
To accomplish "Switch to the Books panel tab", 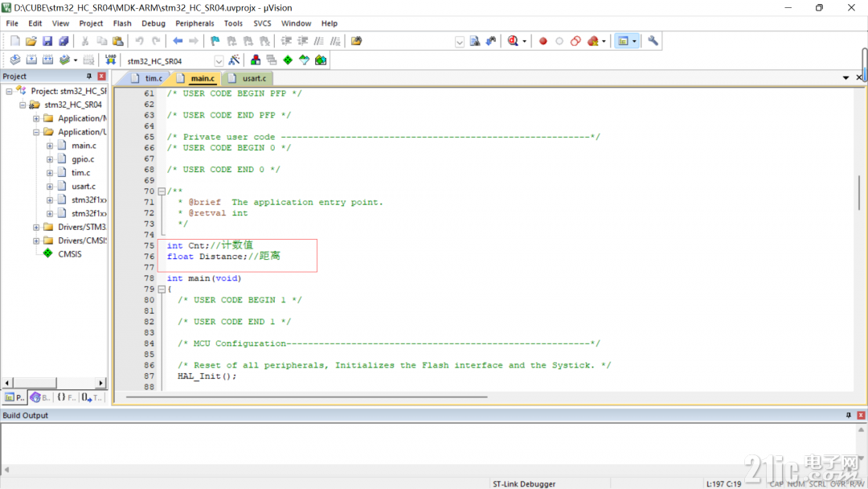I will tap(40, 397).
